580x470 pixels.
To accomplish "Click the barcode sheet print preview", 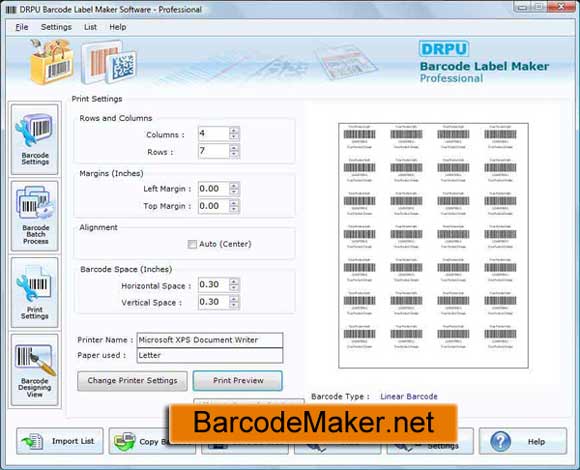I will coord(433,246).
